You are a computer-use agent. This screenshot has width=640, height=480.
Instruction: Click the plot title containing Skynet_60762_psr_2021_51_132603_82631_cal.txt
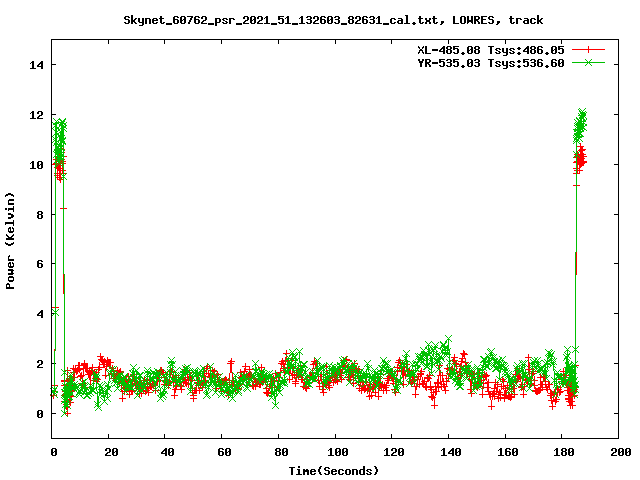pos(333,20)
